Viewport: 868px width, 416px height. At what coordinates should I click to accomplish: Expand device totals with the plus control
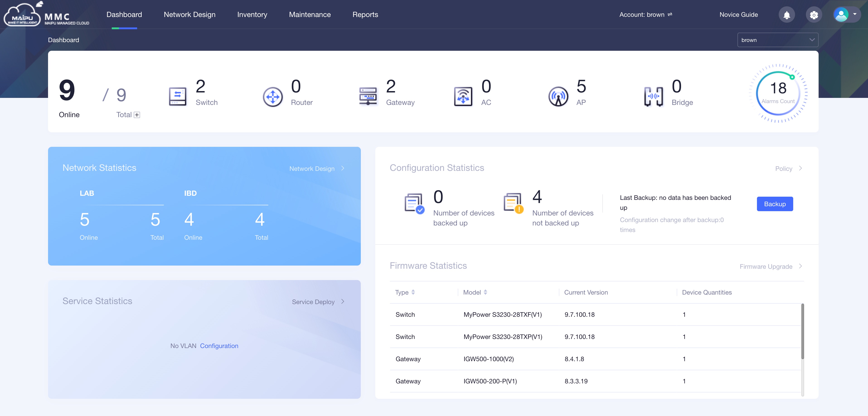[x=136, y=114]
